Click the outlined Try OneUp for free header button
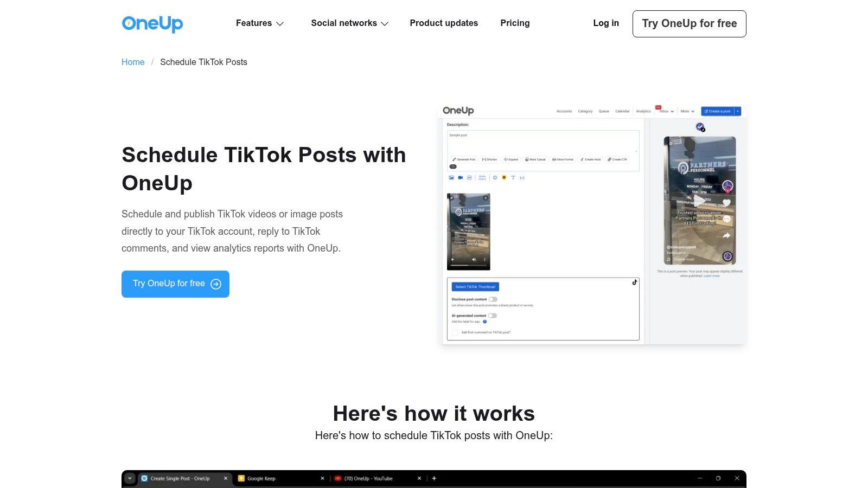This screenshot has height=488, width=868. coord(690,24)
